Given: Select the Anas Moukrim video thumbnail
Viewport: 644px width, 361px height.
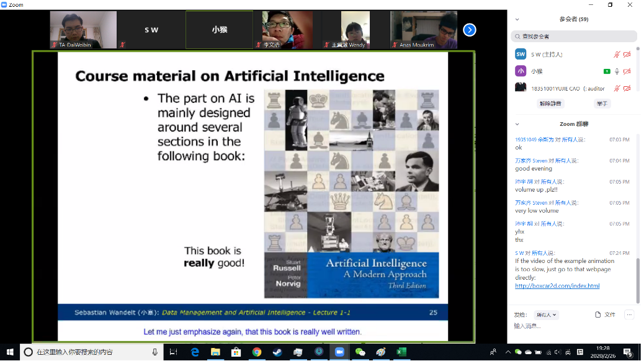Looking at the screenshot, I should (x=423, y=30).
